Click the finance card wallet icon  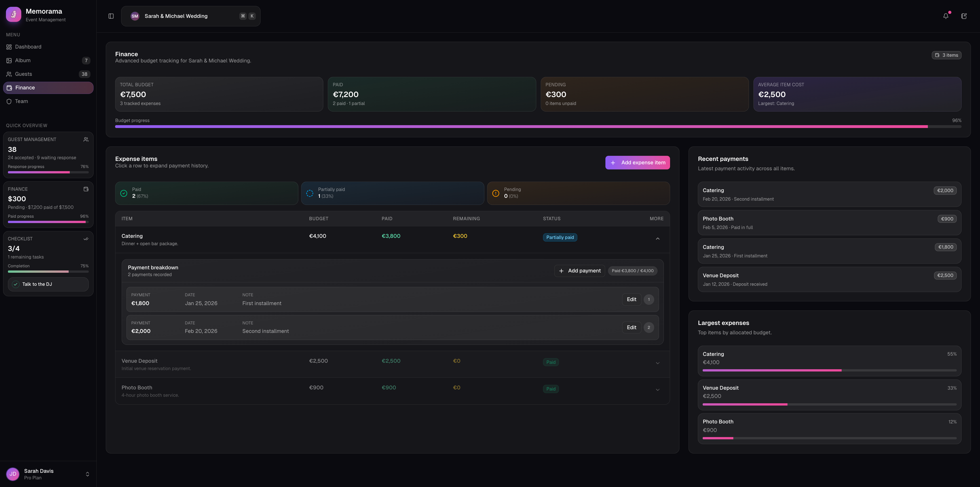click(x=86, y=189)
